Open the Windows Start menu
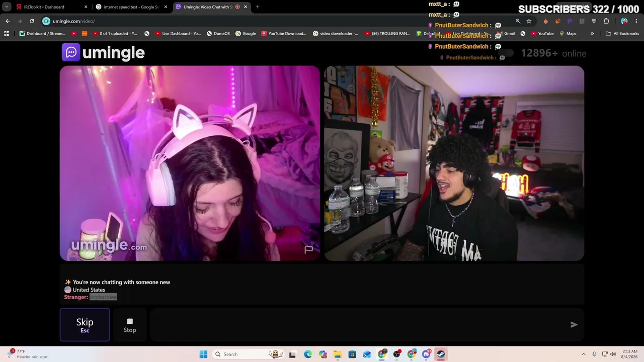This screenshot has width=644, height=362. [x=203, y=354]
